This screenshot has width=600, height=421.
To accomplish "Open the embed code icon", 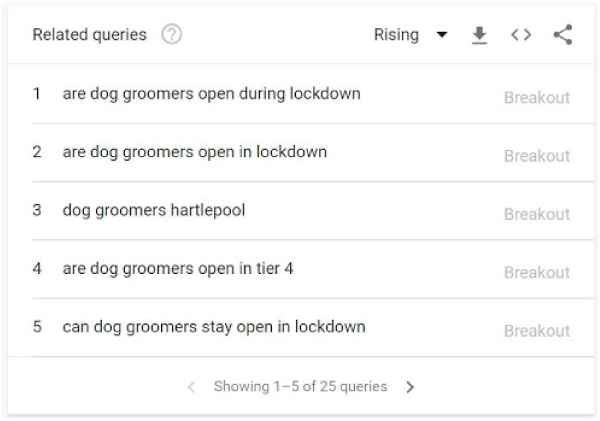I will click(x=521, y=35).
